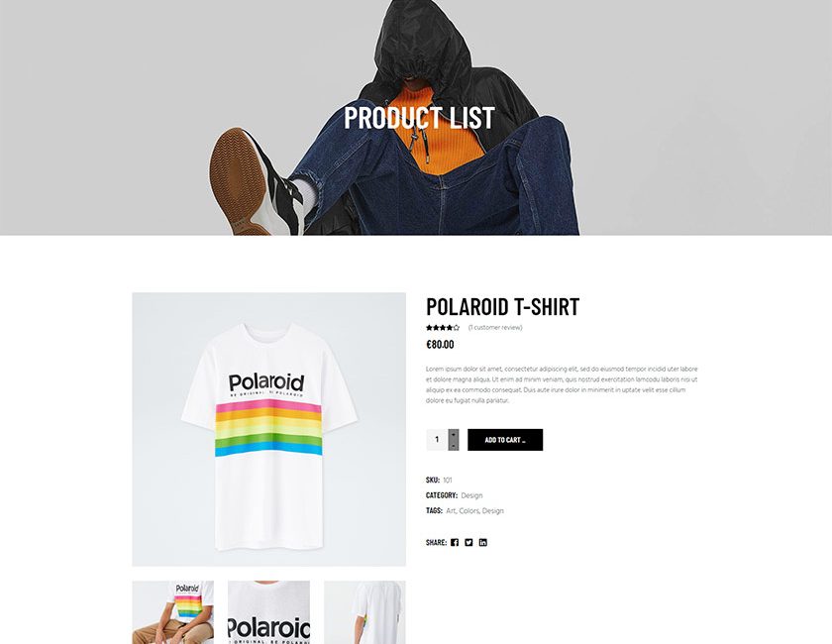
Task: View side-view shirt thumbnail
Action: coord(365,612)
